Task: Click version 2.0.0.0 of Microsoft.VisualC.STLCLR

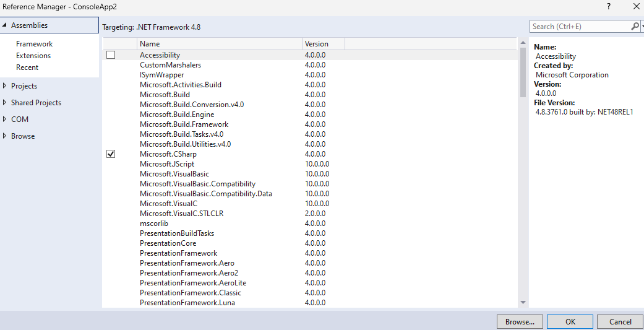Action: click(315, 213)
